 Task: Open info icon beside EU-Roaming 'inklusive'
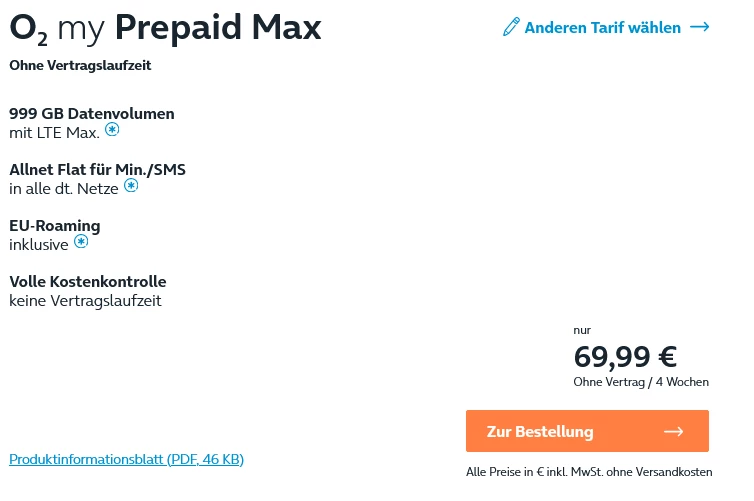coord(81,242)
